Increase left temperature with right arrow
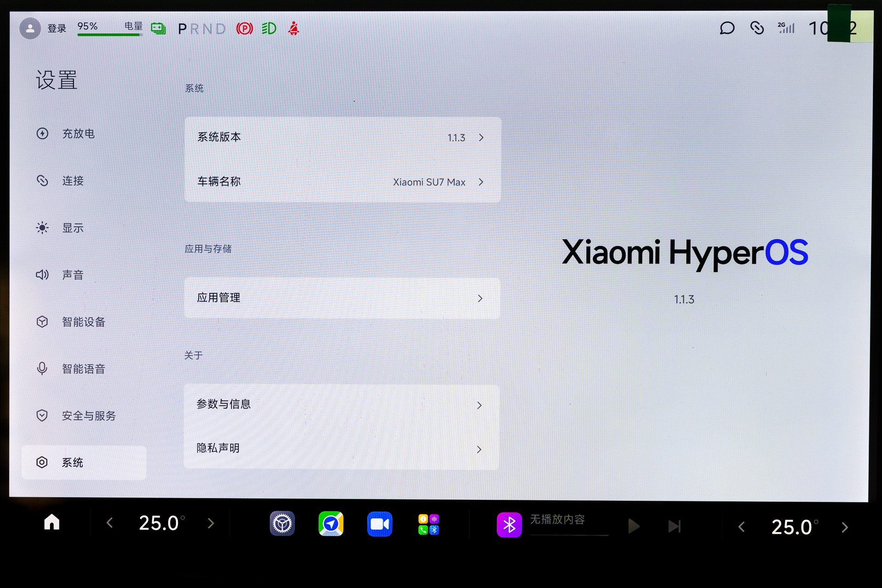 (x=211, y=523)
